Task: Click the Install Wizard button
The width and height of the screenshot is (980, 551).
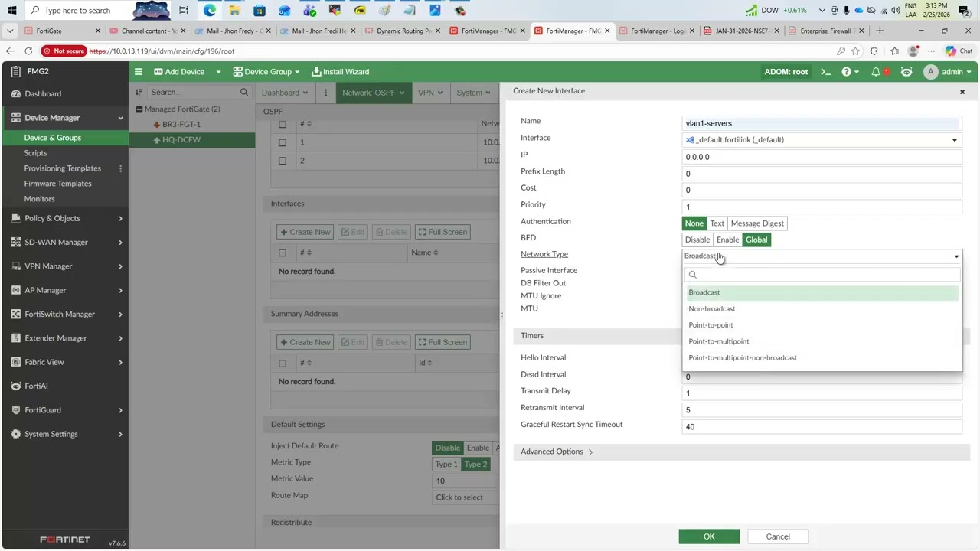Action: [340, 72]
